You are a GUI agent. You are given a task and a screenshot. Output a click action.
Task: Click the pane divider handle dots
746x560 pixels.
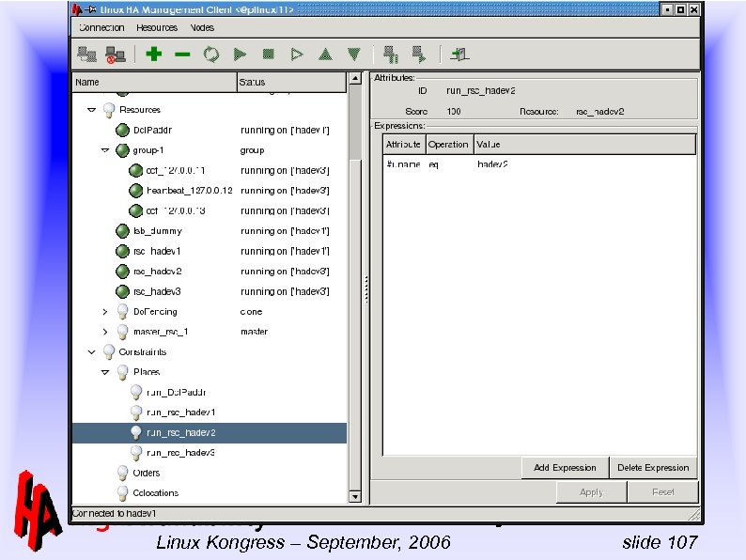tap(365, 289)
